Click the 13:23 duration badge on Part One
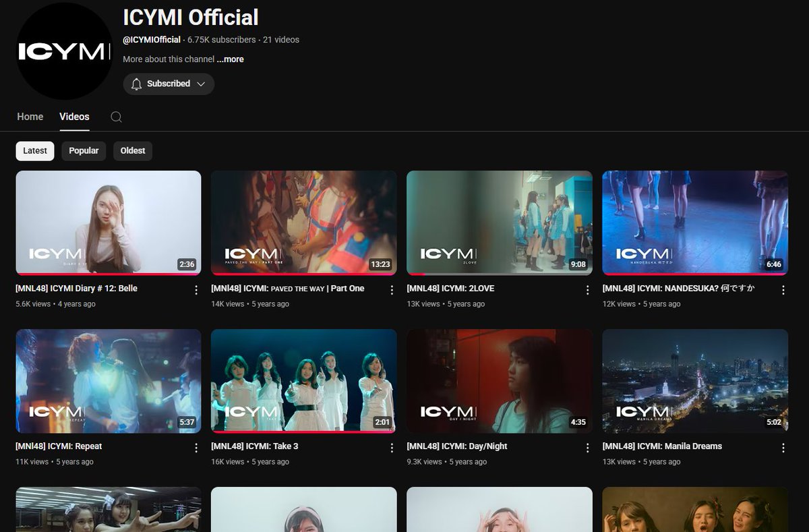The height and width of the screenshot is (532, 809). point(380,264)
